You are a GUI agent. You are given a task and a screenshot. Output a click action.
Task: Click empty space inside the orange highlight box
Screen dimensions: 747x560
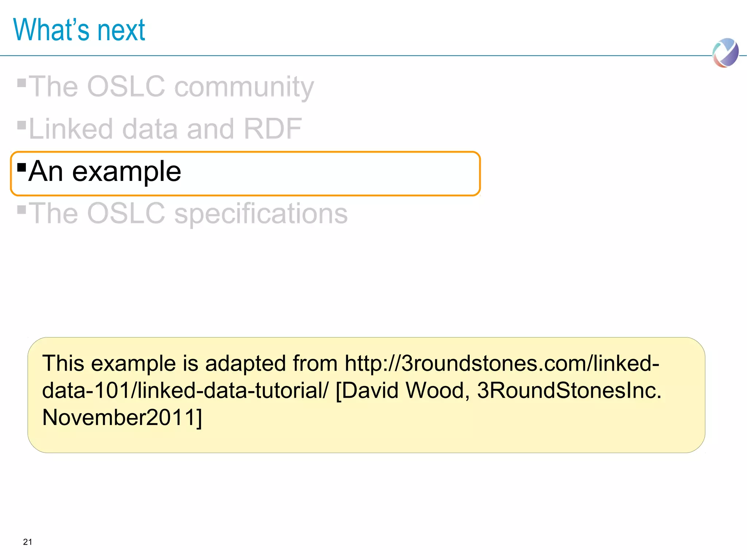click(x=328, y=174)
